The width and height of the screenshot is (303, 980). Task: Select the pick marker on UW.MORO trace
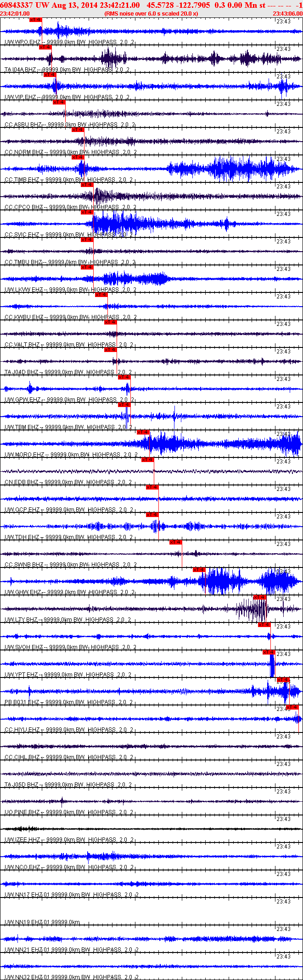[143, 432]
